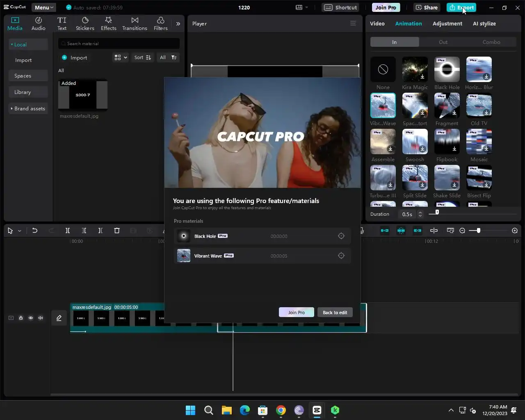Toggle auto snapping in timeline toolbar

click(x=401, y=231)
